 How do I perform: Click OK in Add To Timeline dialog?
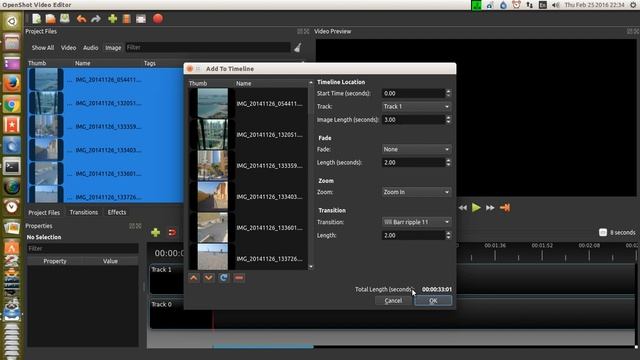tap(433, 301)
